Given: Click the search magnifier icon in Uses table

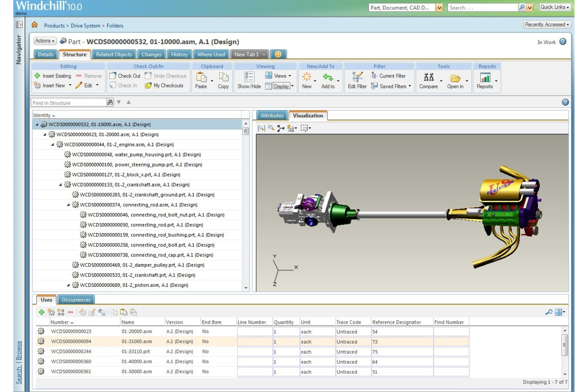Looking at the screenshot, I should 549,312.
